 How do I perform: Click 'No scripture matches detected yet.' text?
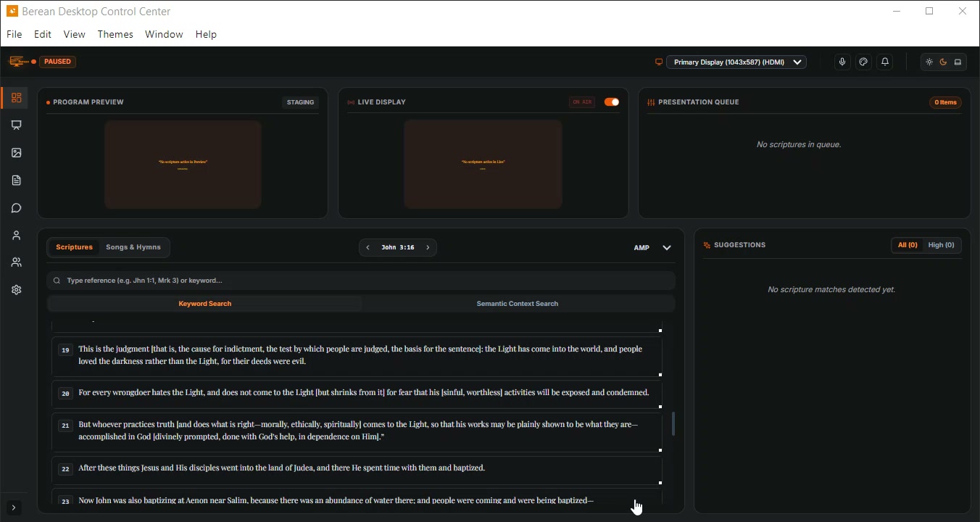pos(831,290)
